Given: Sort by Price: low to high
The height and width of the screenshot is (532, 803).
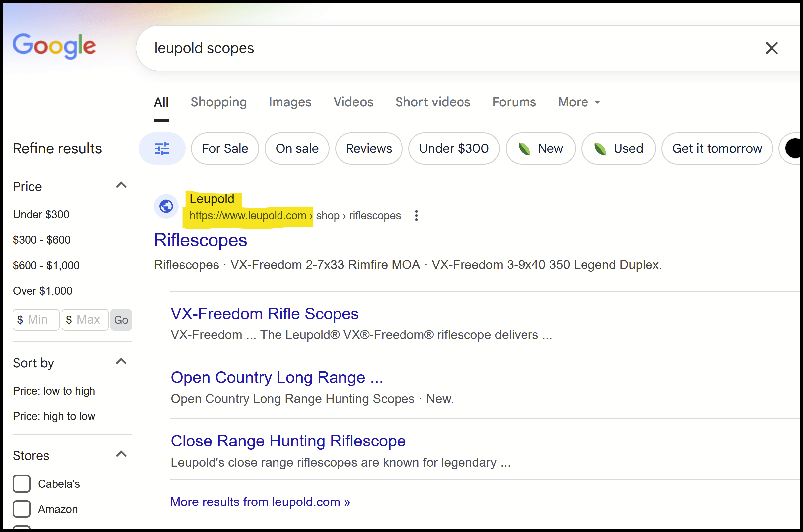Looking at the screenshot, I should point(54,391).
